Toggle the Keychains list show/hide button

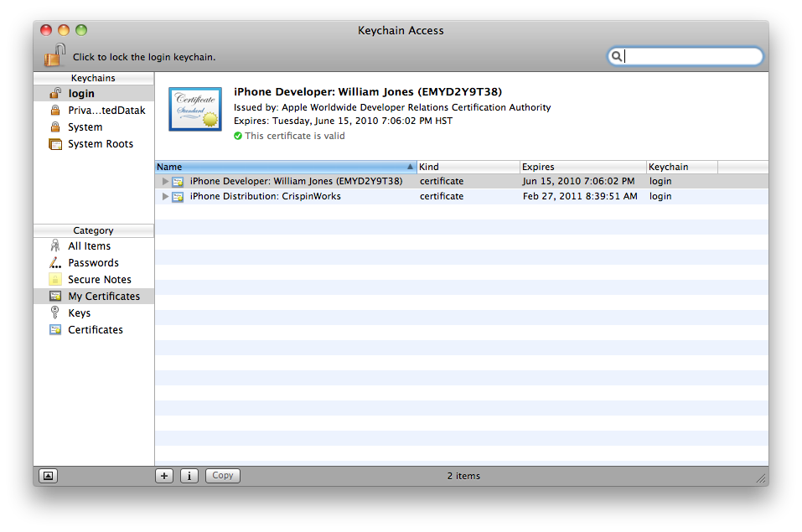[48, 476]
